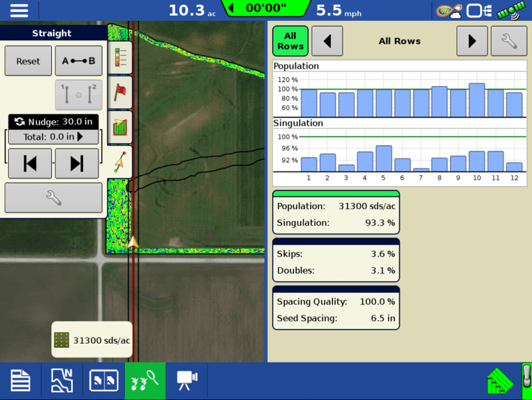Open the camera video view

(x=187, y=380)
